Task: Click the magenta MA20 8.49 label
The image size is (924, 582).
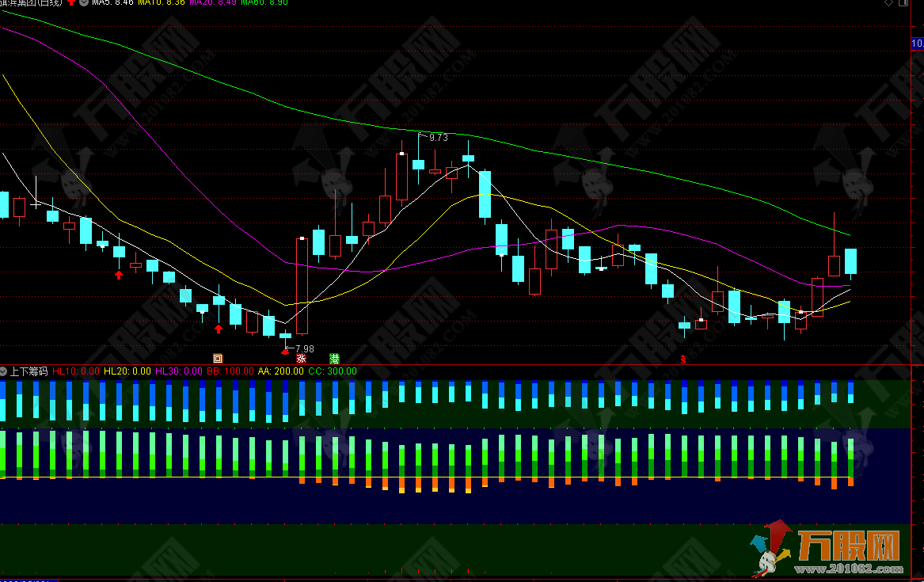Action: 213,2
